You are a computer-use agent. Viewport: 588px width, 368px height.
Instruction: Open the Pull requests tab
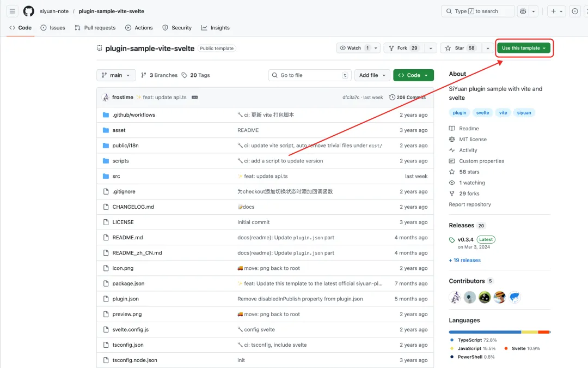(95, 28)
